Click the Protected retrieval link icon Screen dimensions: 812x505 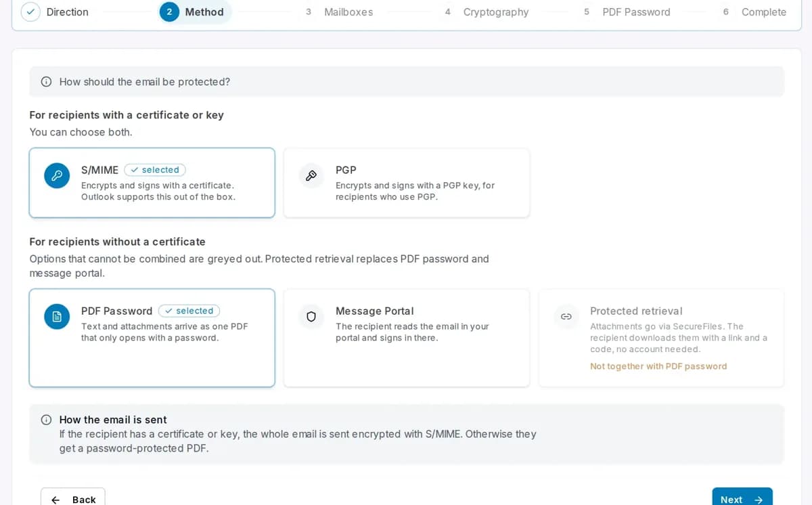pyautogui.click(x=566, y=316)
